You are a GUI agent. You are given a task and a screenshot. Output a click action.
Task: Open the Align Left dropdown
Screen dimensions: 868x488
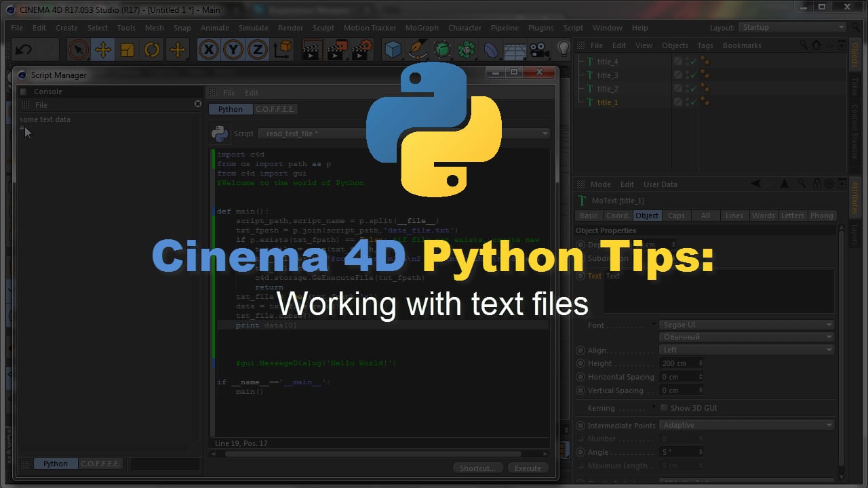pos(747,350)
